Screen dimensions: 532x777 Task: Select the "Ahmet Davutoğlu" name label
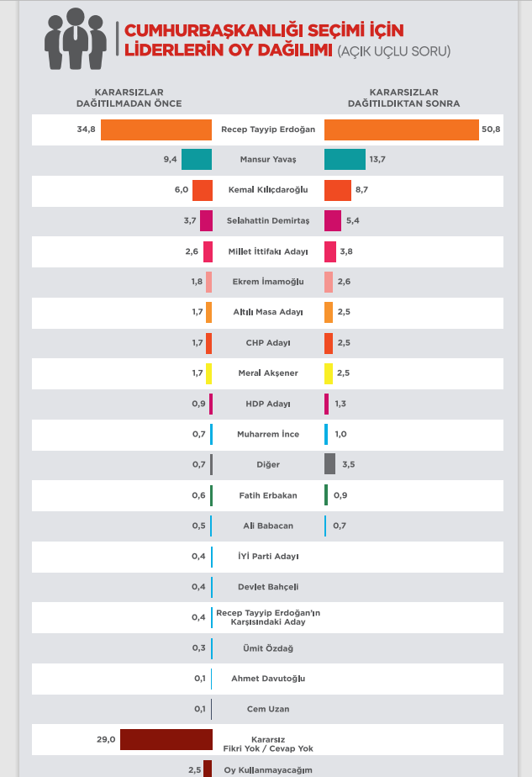click(x=267, y=679)
